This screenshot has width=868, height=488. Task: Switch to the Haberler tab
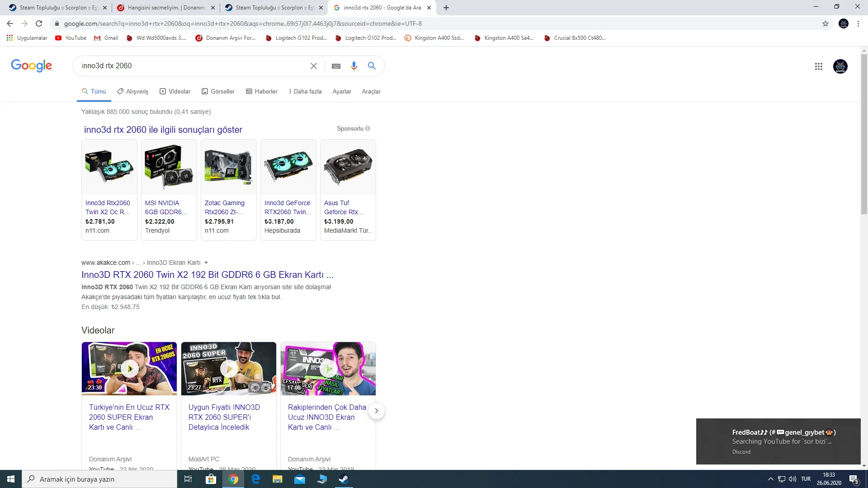[262, 91]
